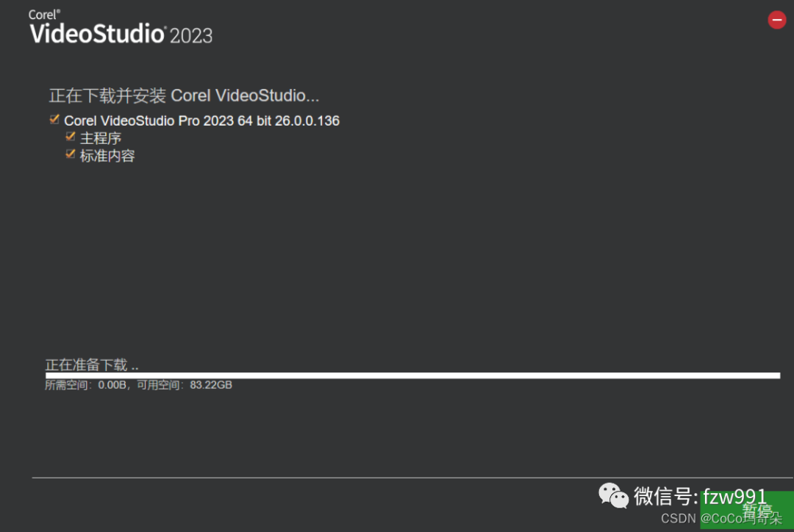Click the 所需空间 0.00B text

click(x=85, y=385)
